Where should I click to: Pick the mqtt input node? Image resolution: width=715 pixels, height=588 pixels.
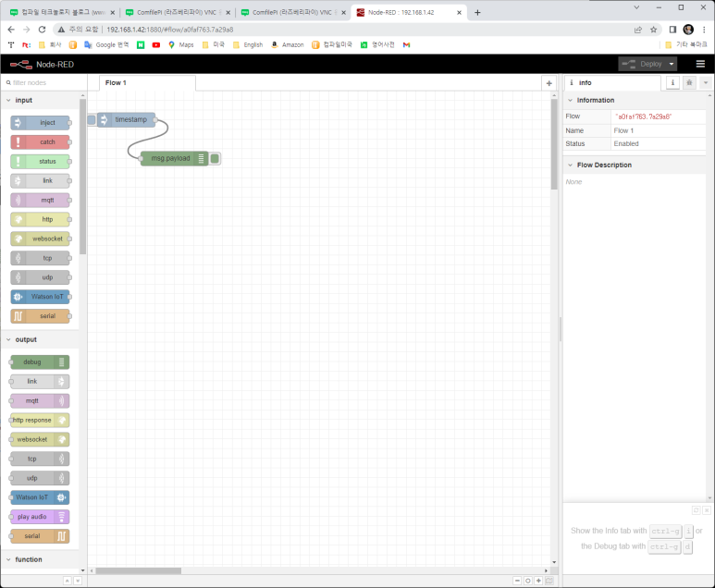point(40,200)
